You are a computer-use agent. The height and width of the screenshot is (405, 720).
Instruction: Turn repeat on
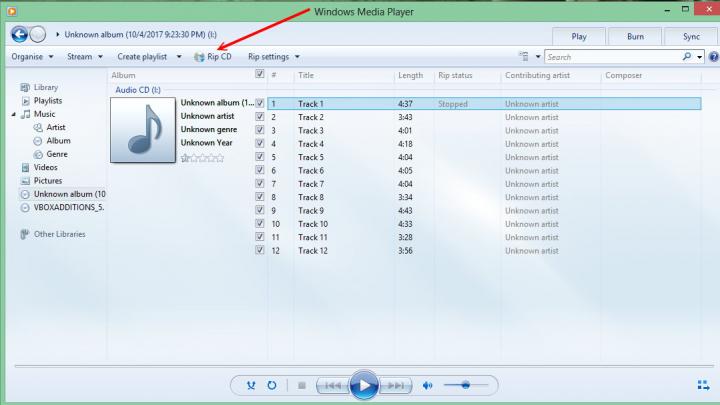point(272,385)
